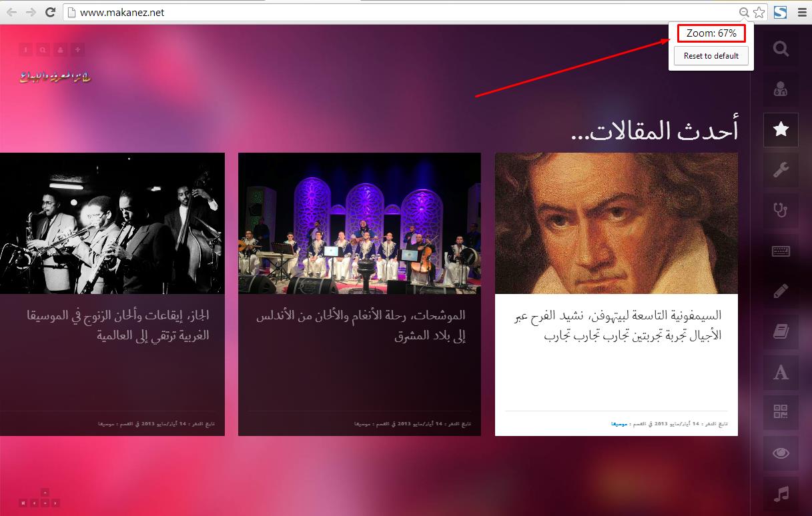Open the Beethoven portrait thumbnail

617,223
